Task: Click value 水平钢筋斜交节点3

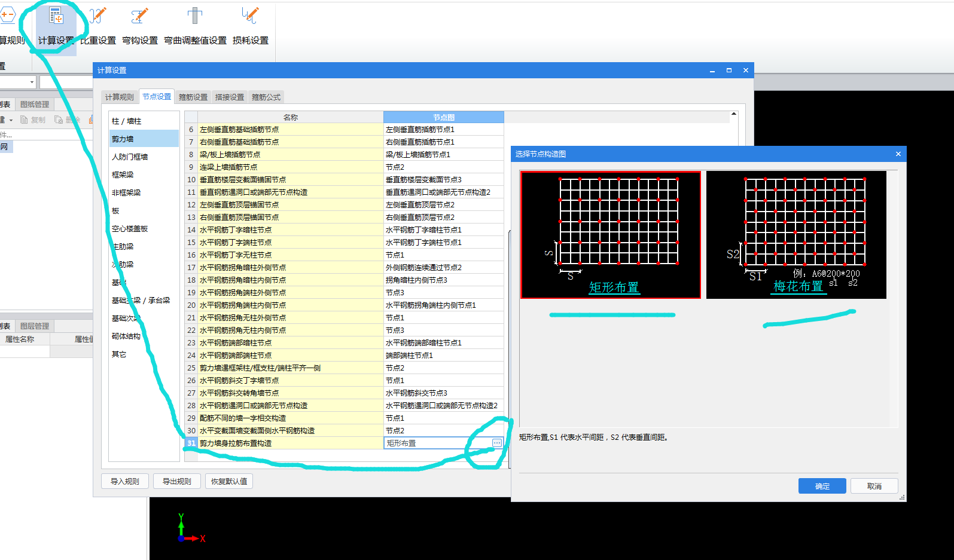Action: 444,393
